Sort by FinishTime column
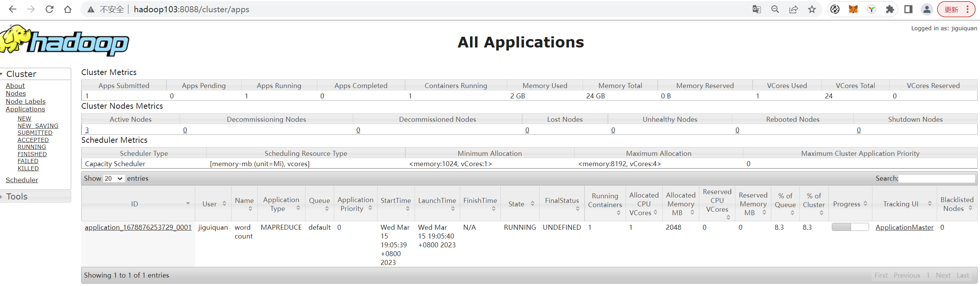The height and width of the screenshot is (286, 980). 494,209
